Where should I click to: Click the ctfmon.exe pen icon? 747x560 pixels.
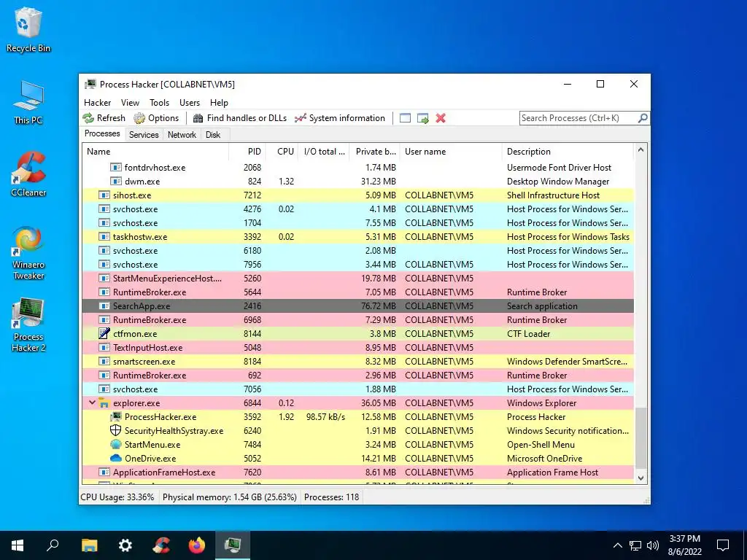coord(104,333)
